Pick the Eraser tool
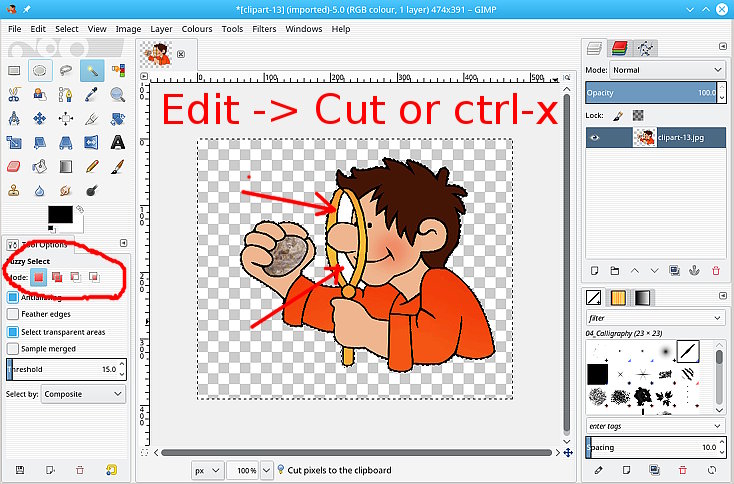Screen dimensions: 734x484 14,166
